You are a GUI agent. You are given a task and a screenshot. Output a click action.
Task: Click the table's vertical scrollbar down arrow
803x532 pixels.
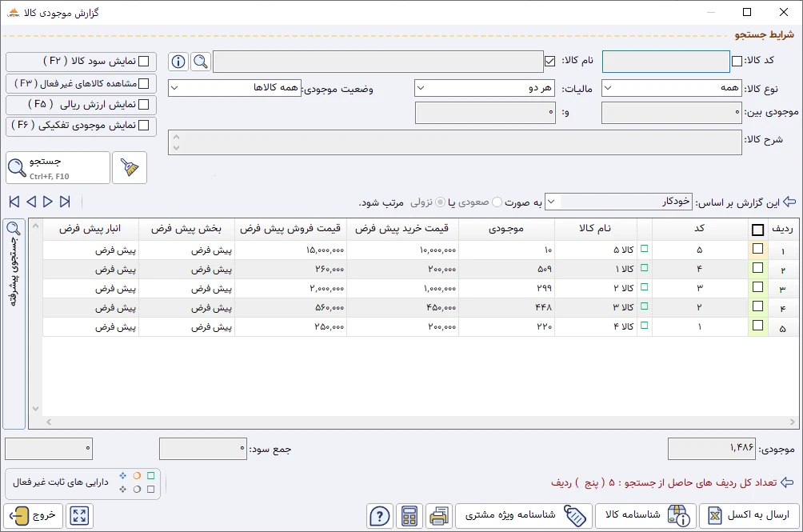(x=35, y=409)
